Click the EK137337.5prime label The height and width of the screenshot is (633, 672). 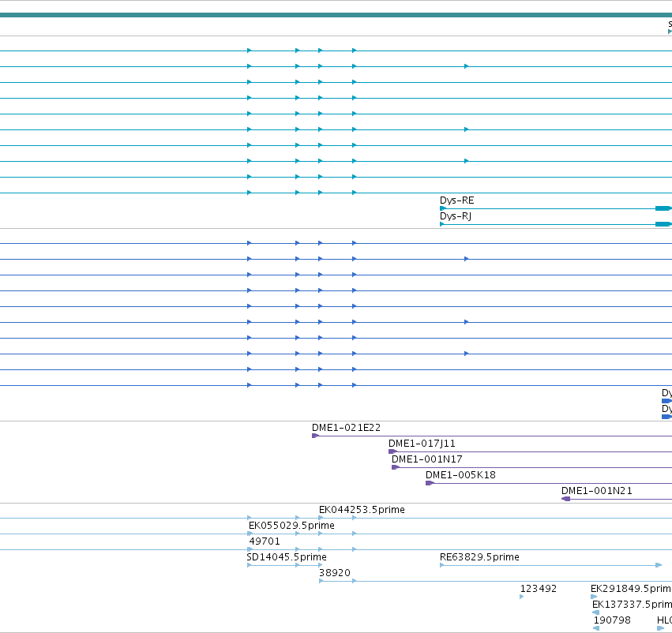pyautogui.click(x=633, y=605)
